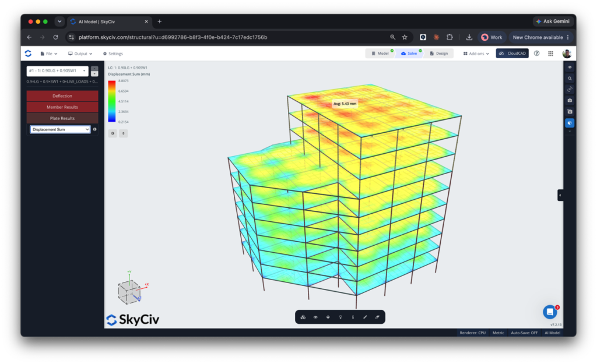
Task: Click the layers stack icon in the bottom toolbar
Action: click(303, 317)
